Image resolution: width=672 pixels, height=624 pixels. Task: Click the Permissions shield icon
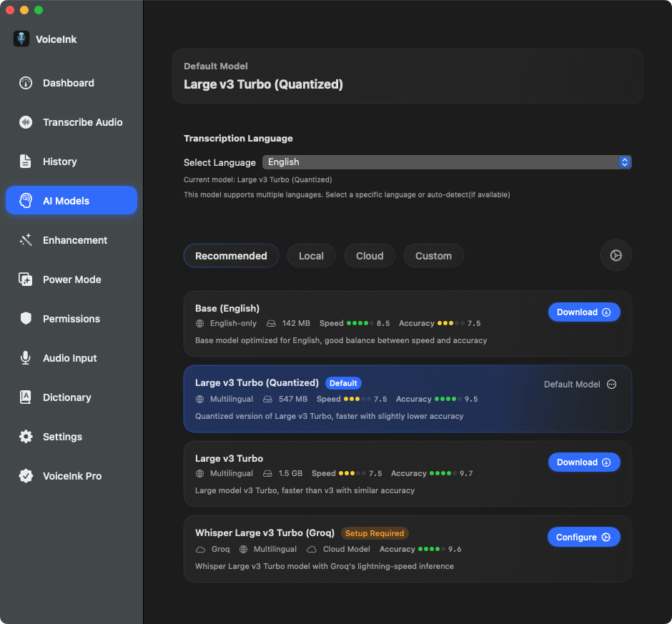pos(26,319)
